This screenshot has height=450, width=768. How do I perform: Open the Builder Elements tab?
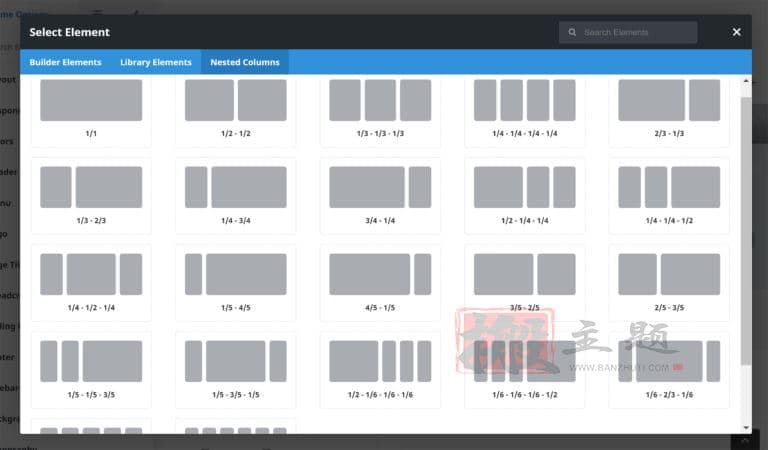coord(65,62)
